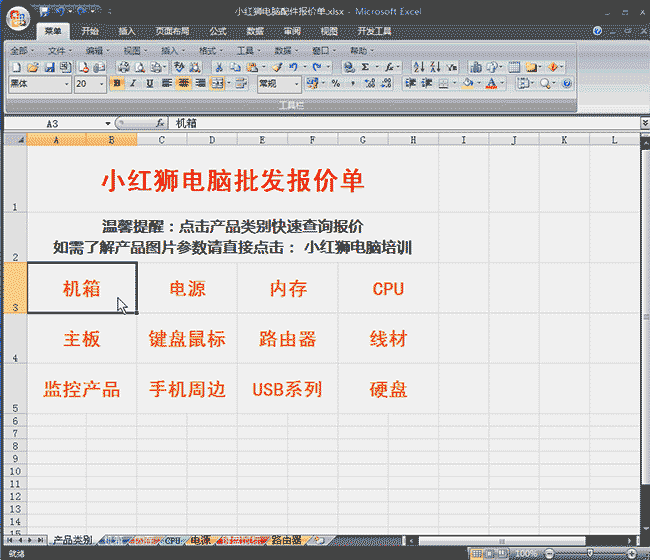Image resolution: width=650 pixels, height=560 pixels.
Task: Click the Filter funnel icon
Action: coord(452,67)
